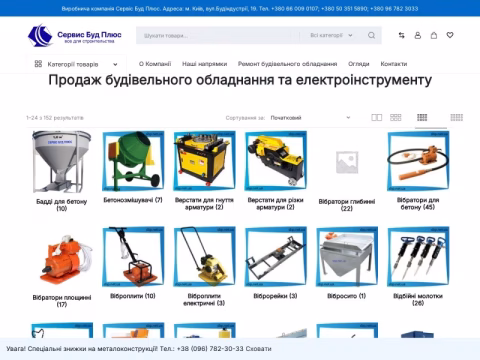Click the Віброплити (10) link

click(x=133, y=296)
